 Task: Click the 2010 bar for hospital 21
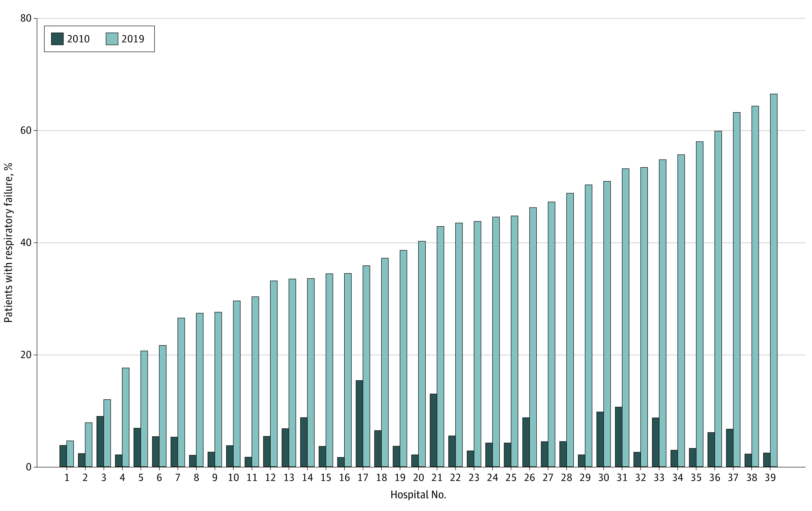tap(433, 430)
